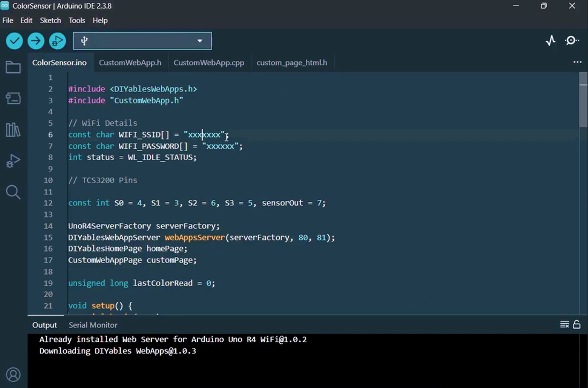
Task: Open the Boards Manager sidebar icon
Action: coord(13,98)
